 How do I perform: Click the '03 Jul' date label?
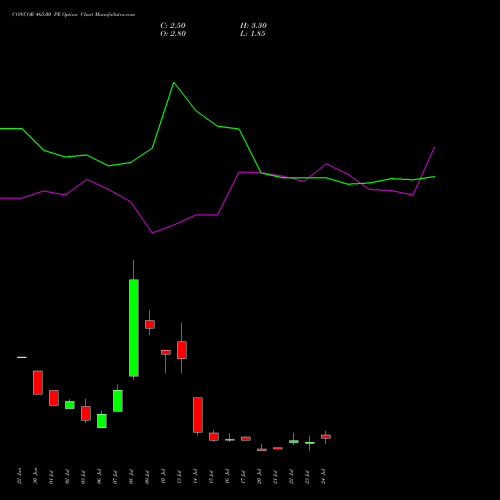83,476
